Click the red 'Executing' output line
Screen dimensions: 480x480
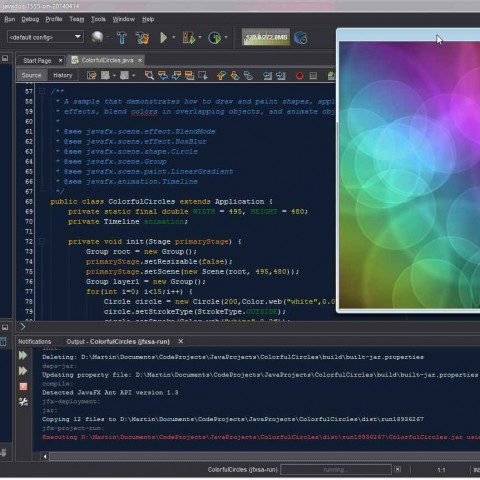[261, 437]
